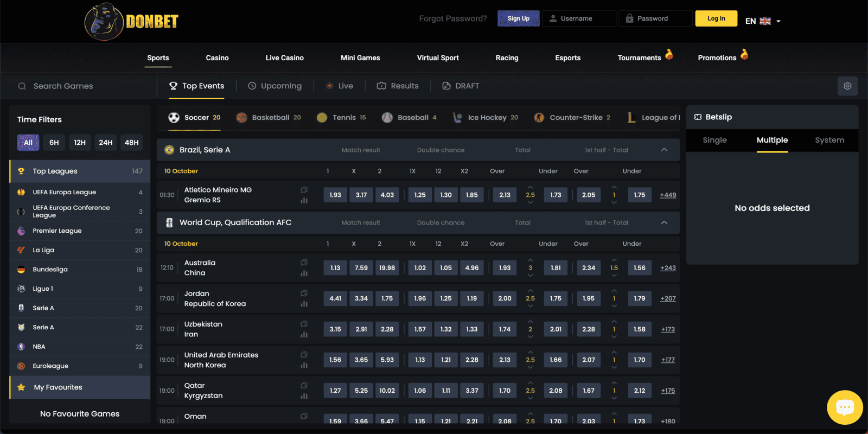Viewport: 868px width, 434px height.
Task: Open the settings gear icon
Action: pyautogui.click(x=847, y=86)
